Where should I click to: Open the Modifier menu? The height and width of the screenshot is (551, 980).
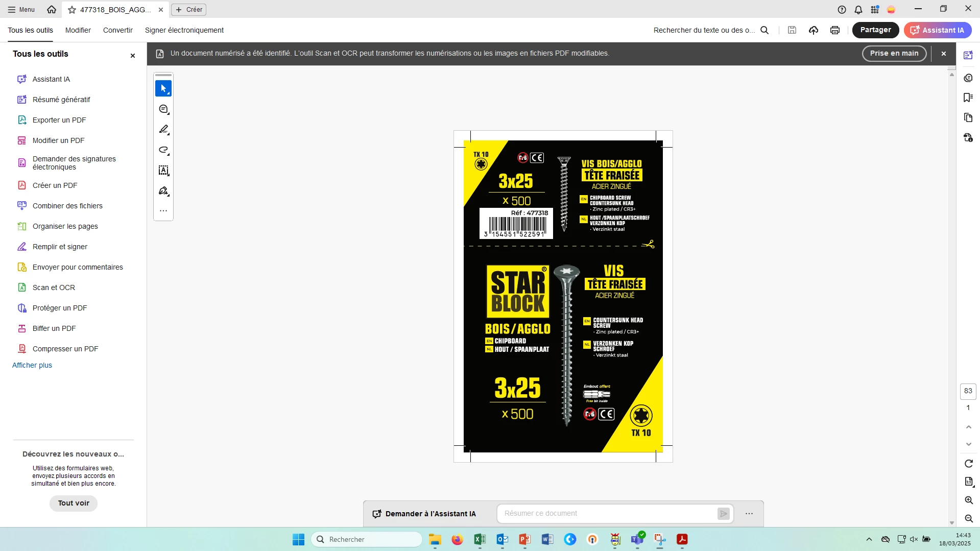click(x=78, y=30)
